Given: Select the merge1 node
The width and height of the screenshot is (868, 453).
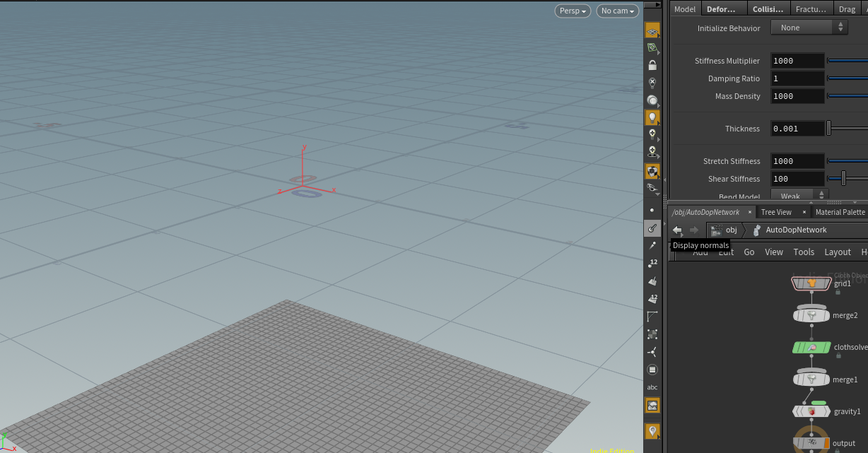Looking at the screenshot, I should (x=811, y=380).
